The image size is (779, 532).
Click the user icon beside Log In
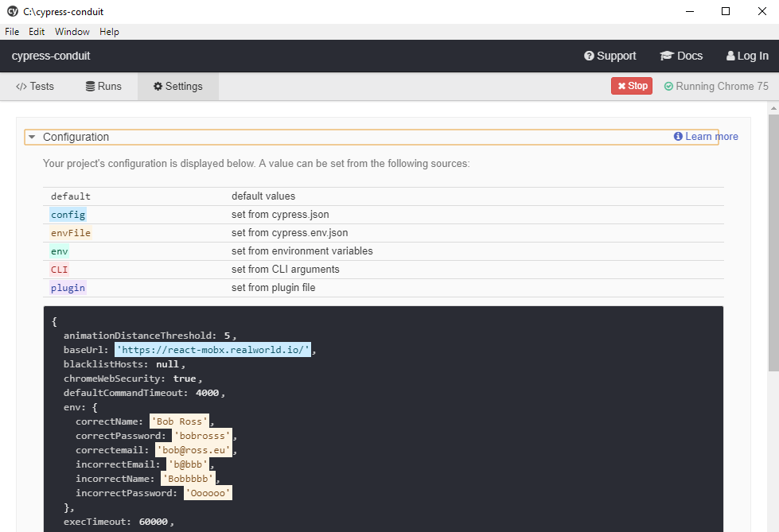(730, 56)
